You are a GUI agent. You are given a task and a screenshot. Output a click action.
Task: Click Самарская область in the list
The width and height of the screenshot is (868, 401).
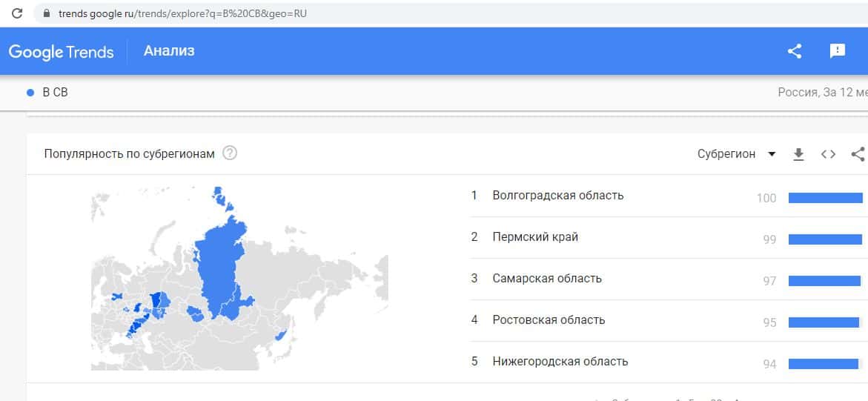547,279
